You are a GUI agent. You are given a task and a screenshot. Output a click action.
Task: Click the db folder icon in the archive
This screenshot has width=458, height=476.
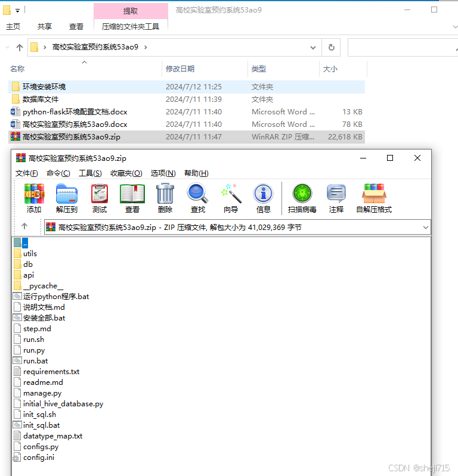(x=17, y=264)
